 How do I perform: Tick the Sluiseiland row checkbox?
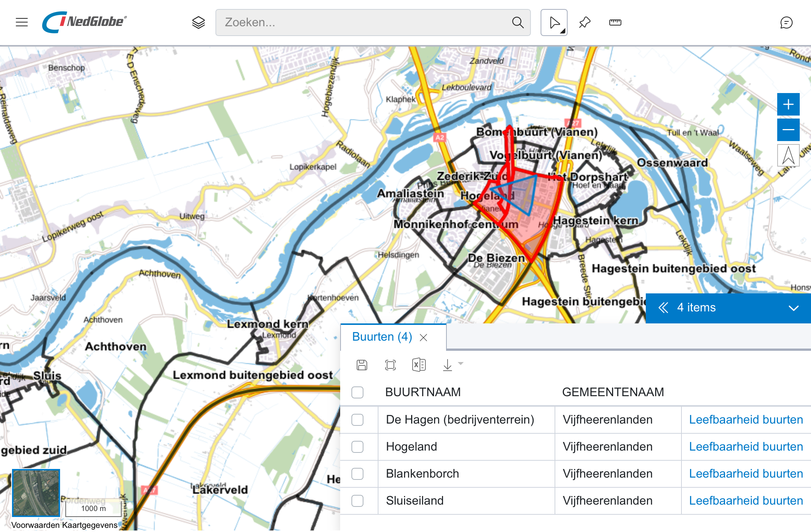click(357, 501)
